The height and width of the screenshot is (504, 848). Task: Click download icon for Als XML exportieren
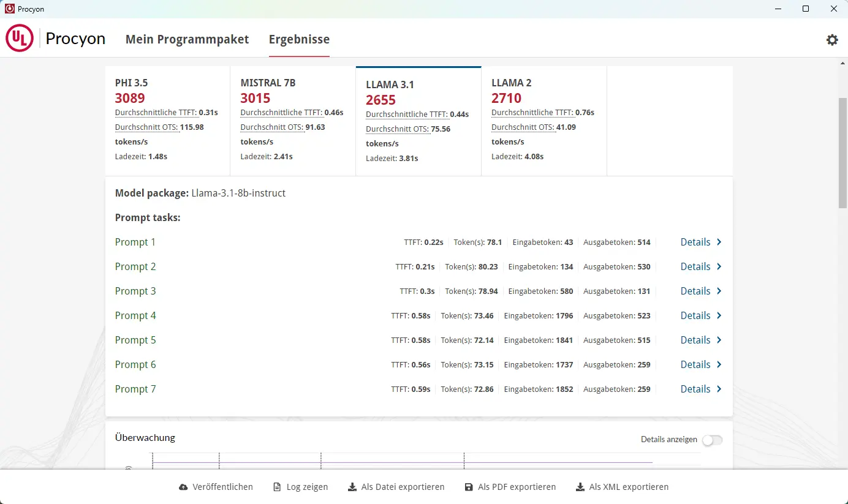pos(580,487)
